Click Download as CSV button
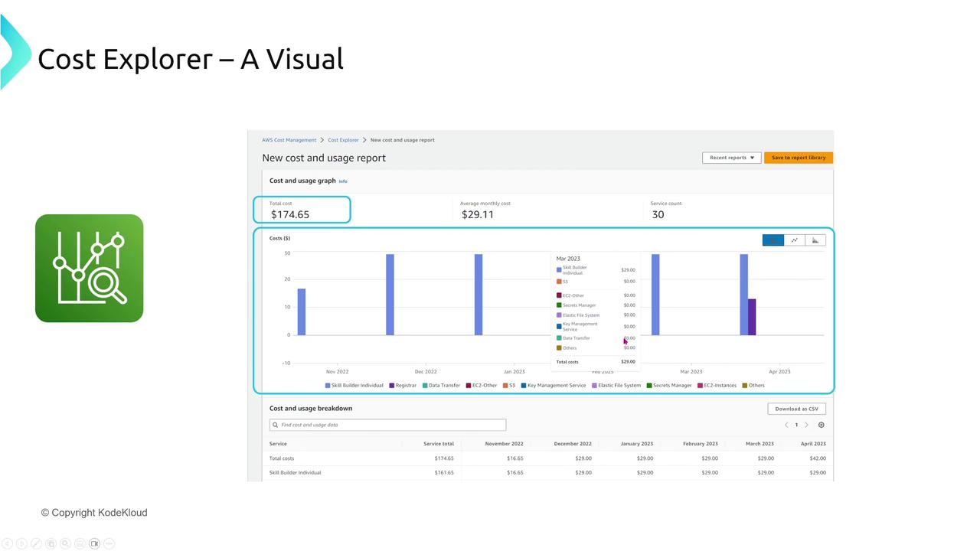The height and width of the screenshot is (551, 980). tap(796, 409)
